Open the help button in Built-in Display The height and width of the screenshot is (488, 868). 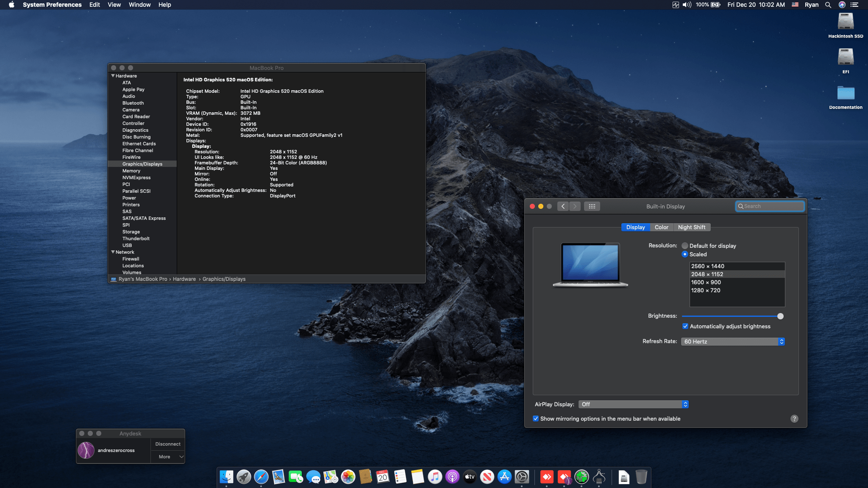(794, 419)
